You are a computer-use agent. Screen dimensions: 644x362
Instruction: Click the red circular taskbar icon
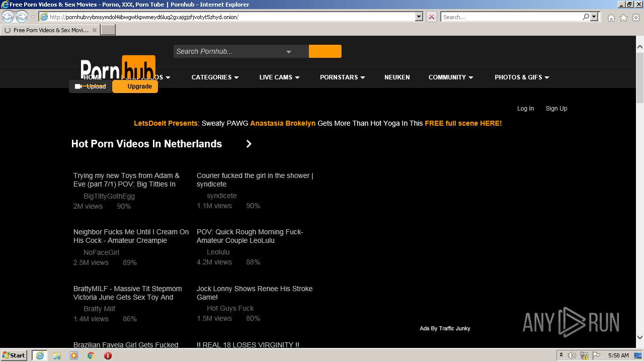[108, 355]
